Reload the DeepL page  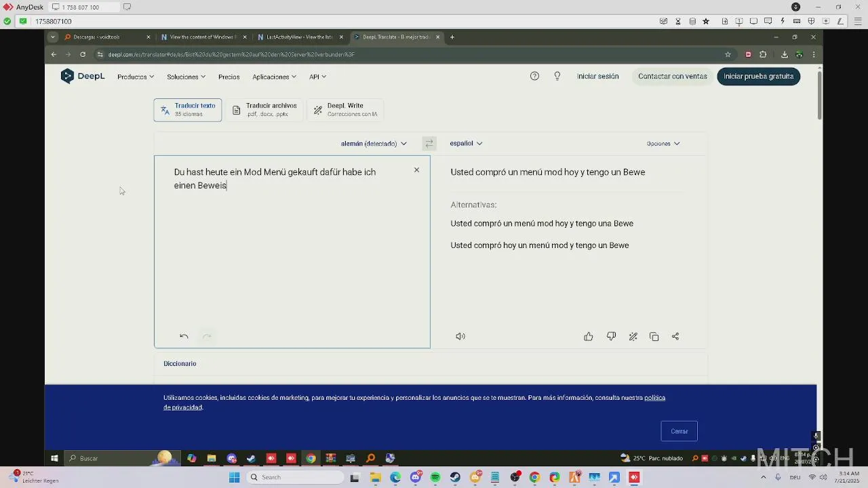(83, 55)
